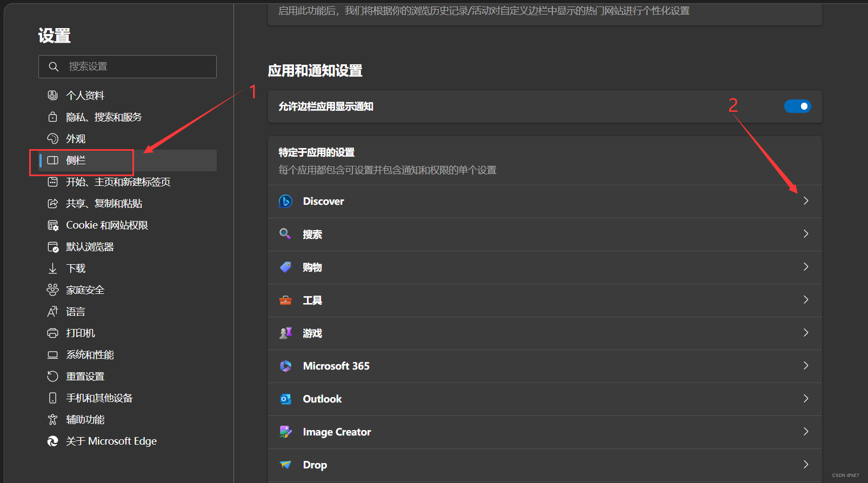868x483 pixels.
Task: Click the 个人资料 profile icon
Action: (x=52, y=95)
